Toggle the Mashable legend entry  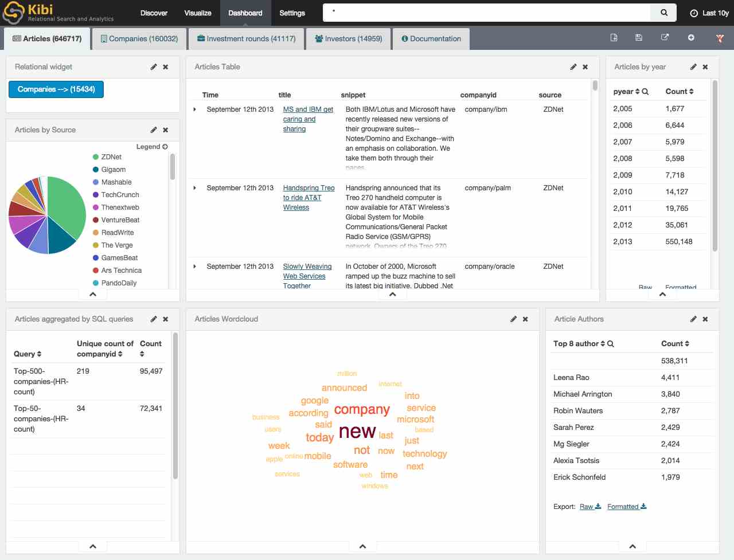(x=112, y=182)
